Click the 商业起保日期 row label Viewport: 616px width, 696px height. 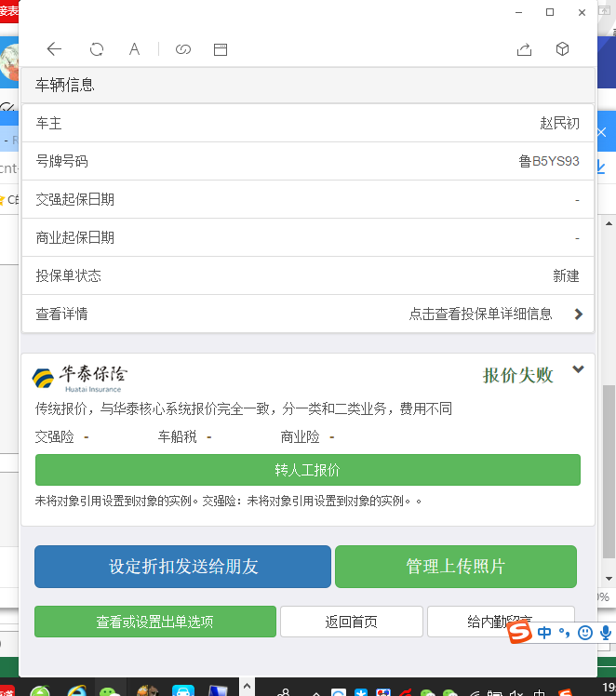(75, 238)
